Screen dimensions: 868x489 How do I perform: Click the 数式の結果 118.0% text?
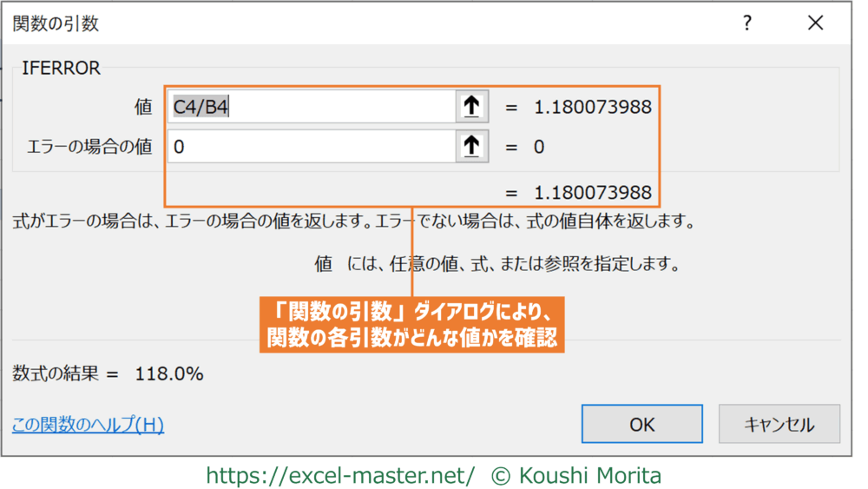tap(108, 374)
